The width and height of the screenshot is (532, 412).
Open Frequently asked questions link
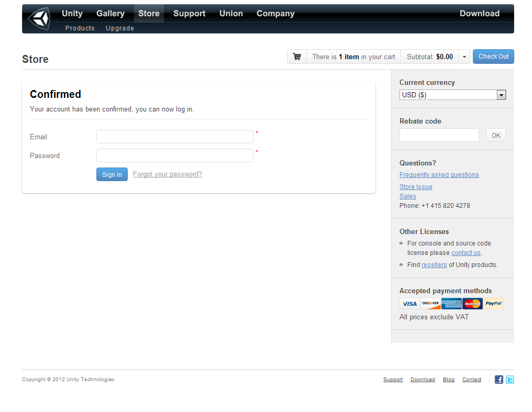439,175
